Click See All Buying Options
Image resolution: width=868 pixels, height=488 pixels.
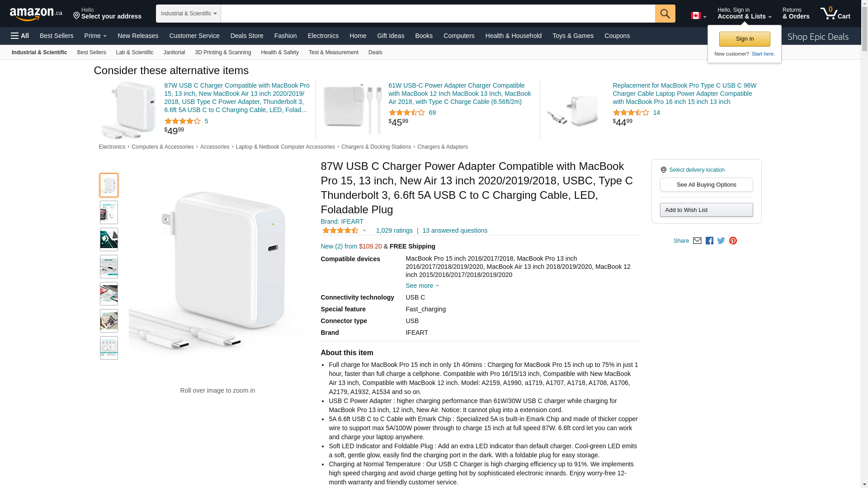706,184
